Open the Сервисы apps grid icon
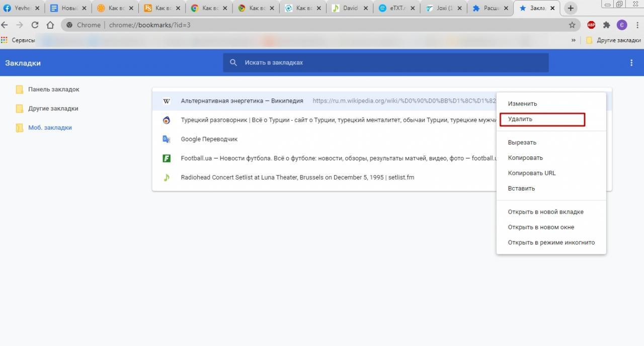The image size is (644, 346). pyautogui.click(x=5, y=40)
